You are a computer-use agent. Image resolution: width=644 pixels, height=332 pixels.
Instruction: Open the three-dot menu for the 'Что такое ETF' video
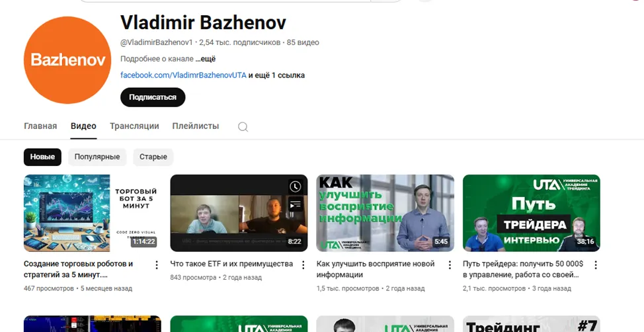coord(303,265)
